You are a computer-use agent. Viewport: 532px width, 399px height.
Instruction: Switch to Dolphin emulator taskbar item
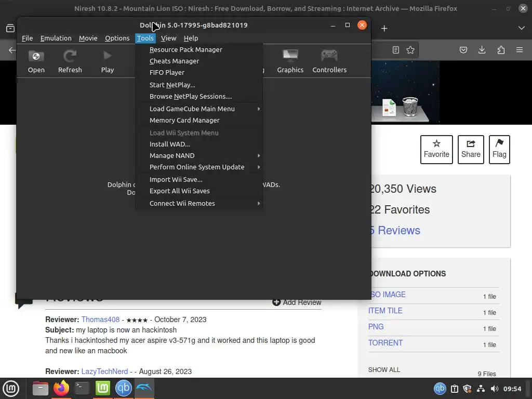pos(144,388)
